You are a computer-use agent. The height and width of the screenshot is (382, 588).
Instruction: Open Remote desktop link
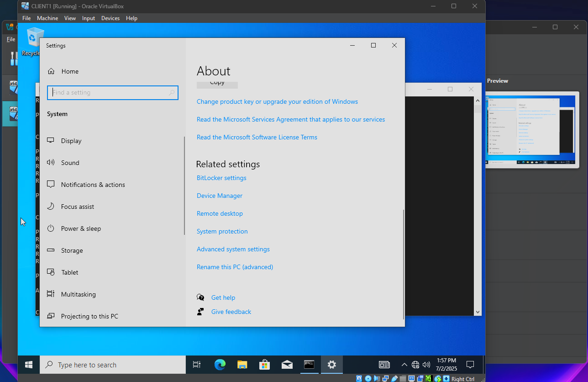220,213
